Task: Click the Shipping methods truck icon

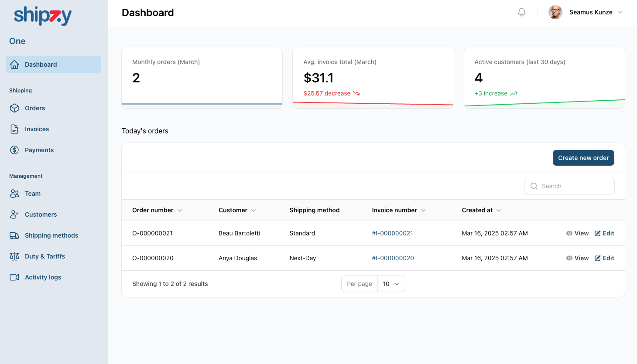Action: click(x=14, y=235)
